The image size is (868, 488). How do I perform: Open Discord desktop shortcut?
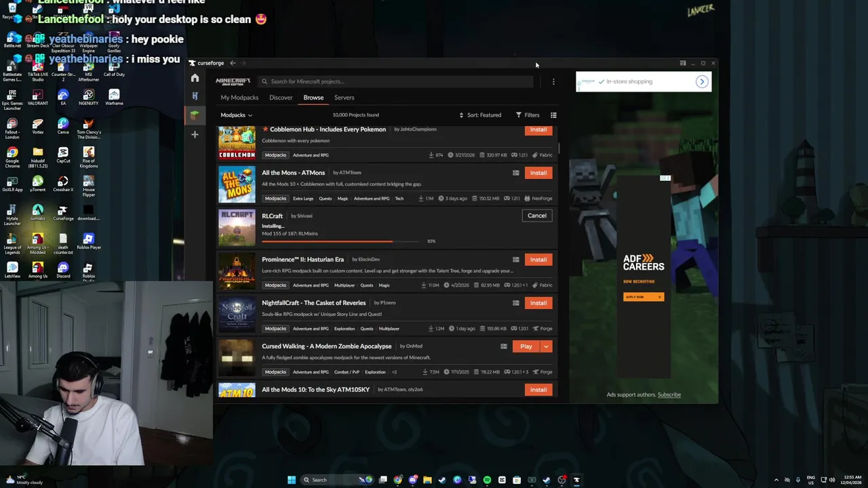[x=63, y=268]
